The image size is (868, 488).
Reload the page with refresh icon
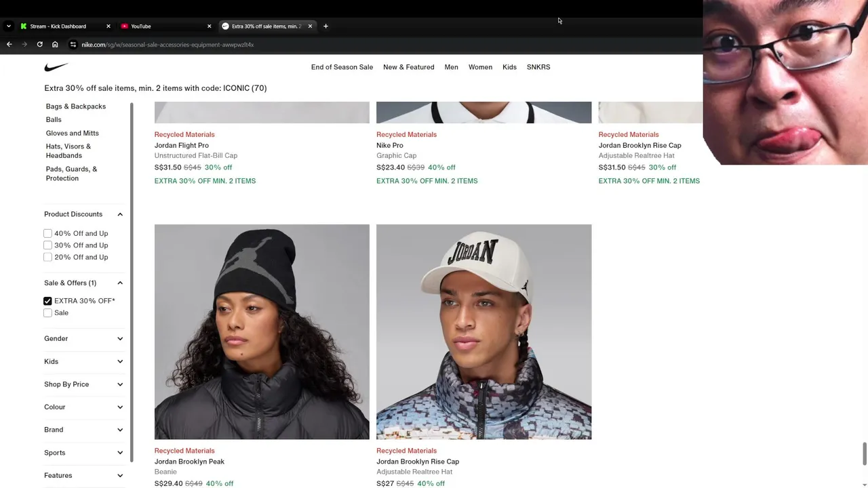[x=39, y=45]
